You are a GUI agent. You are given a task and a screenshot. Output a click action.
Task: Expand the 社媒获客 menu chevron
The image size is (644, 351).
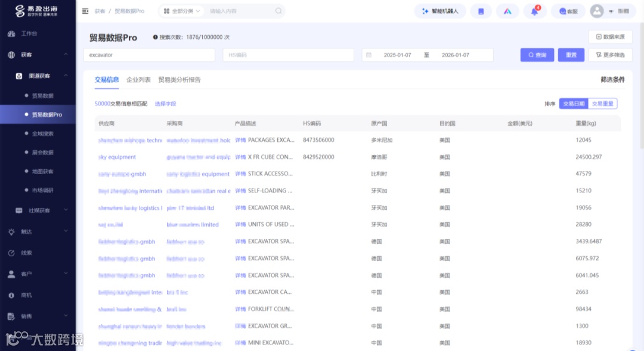pyautogui.click(x=66, y=210)
